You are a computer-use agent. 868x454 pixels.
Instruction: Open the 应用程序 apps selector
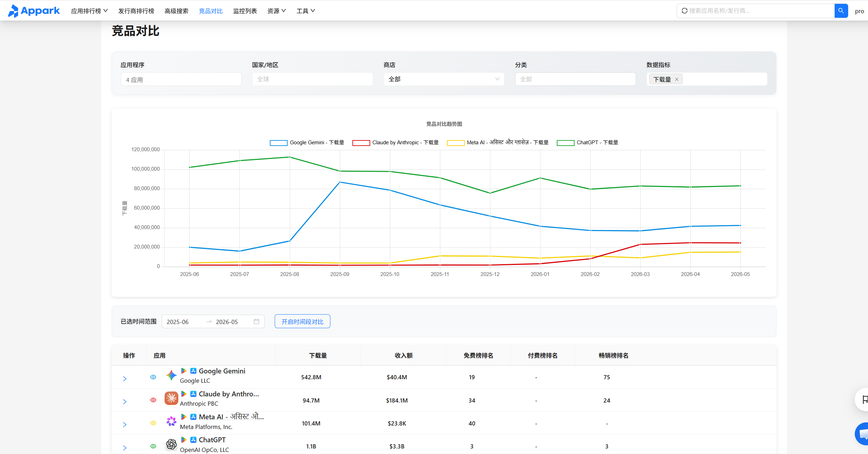[x=181, y=79]
